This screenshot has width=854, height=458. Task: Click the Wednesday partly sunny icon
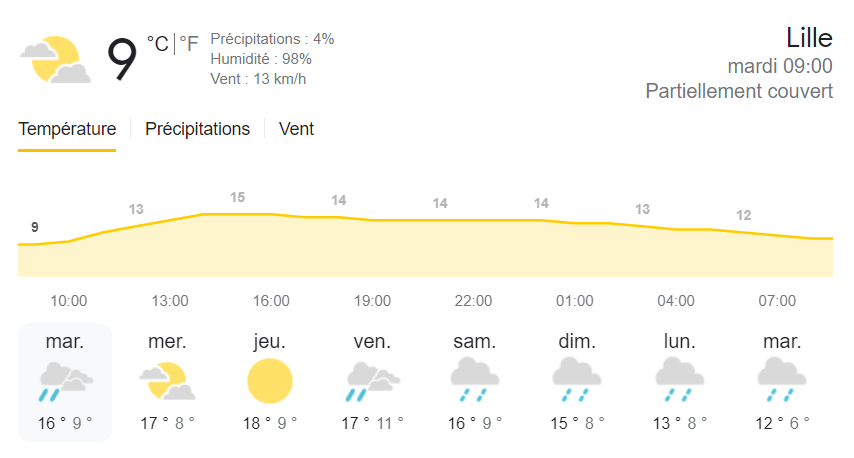[167, 381]
